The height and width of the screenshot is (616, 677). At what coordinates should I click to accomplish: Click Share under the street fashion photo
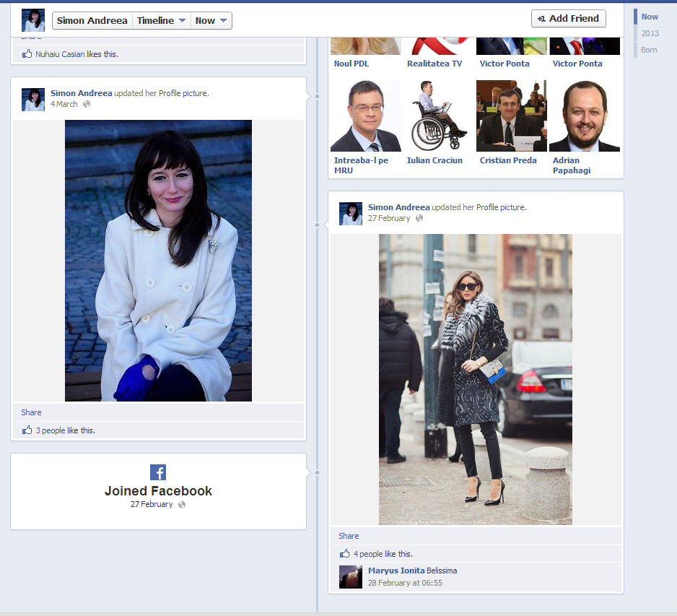click(x=349, y=536)
